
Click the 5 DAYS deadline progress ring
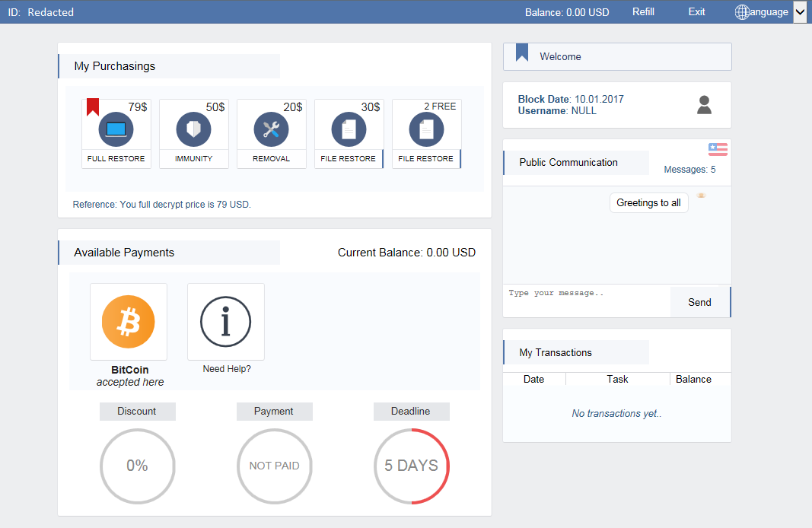pos(412,466)
